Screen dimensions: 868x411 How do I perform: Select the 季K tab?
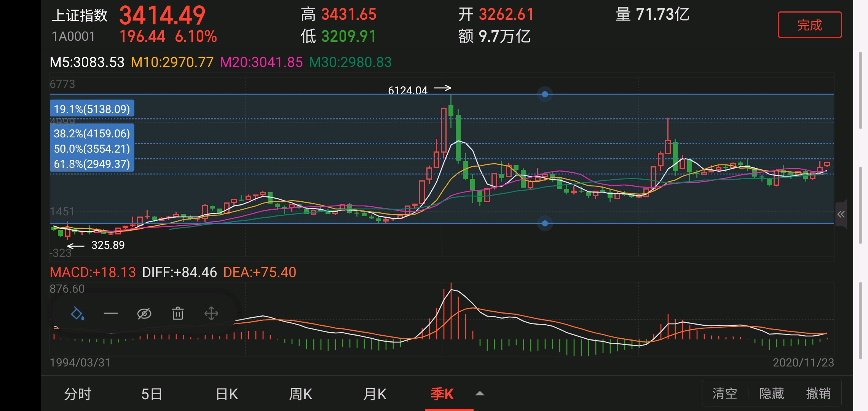[442, 394]
